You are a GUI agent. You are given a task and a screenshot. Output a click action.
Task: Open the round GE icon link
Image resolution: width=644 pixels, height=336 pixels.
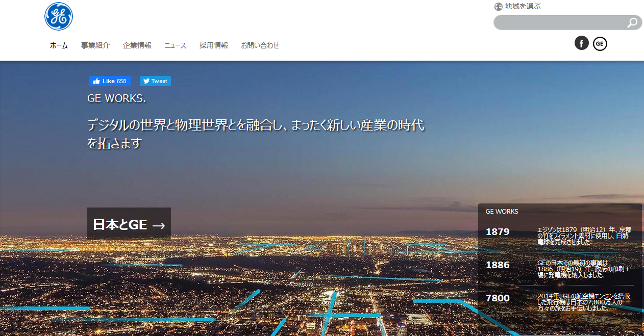pyautogui.click(x=600, y=44)
